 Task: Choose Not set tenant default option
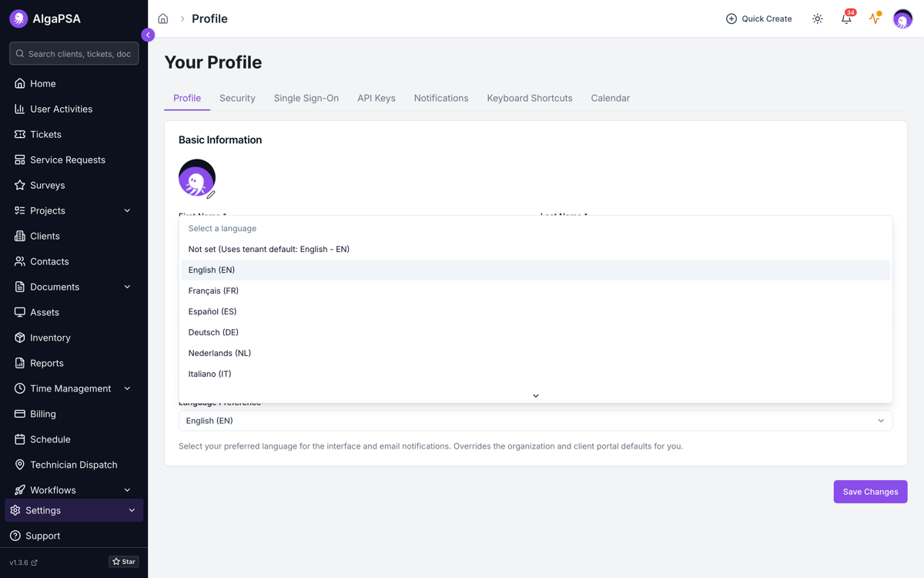pos(535,249)
